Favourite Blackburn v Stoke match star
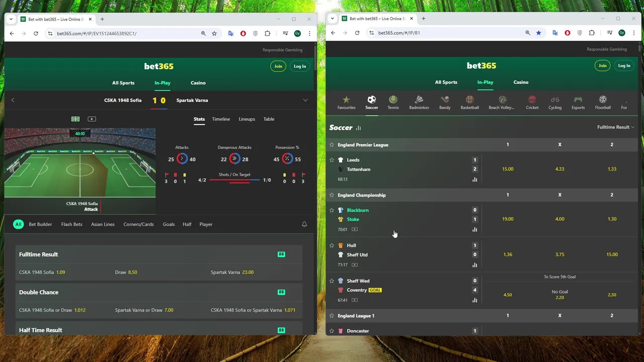Viewport: 644px width, 362px height. (x=332, y=210)
